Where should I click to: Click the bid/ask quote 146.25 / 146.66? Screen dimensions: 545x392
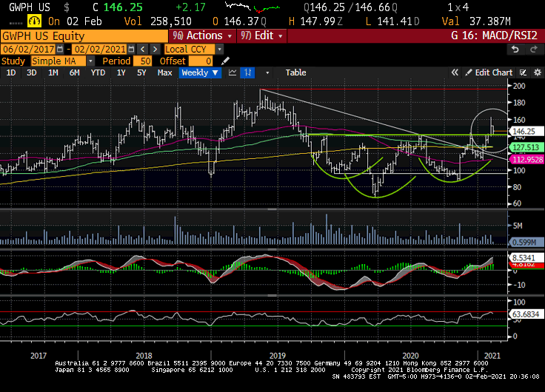click(x=350, y=7)
